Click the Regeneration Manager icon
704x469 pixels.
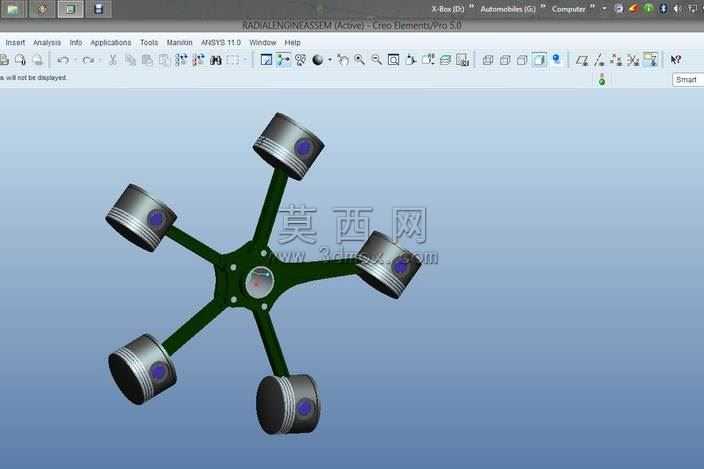click(198, 60)
